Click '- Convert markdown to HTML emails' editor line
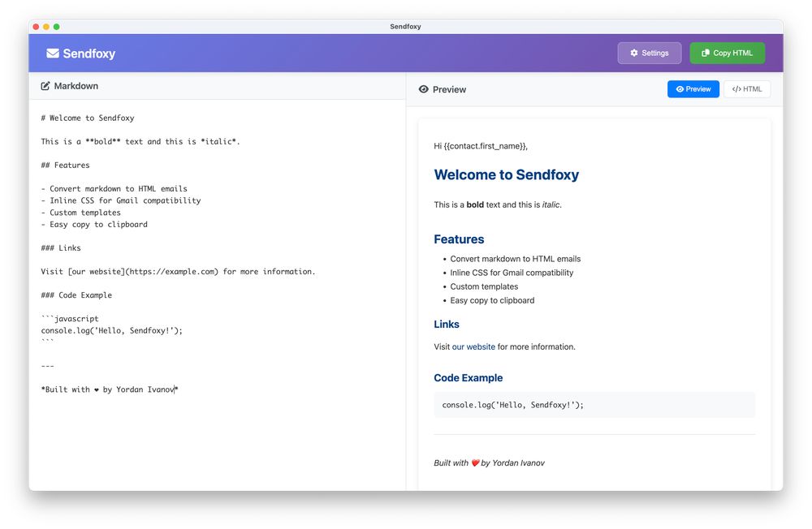This screenshot has height=529, width=812. (114, 189)
